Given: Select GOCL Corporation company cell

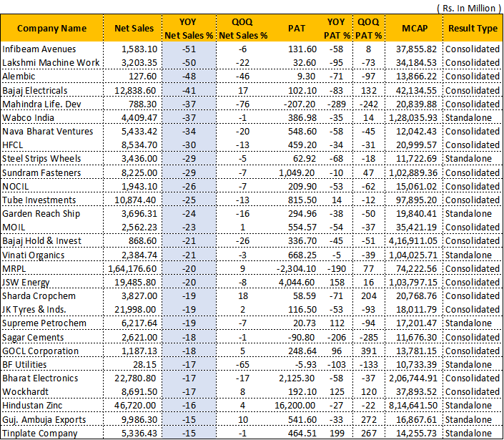Looking at the screenshot, I should (x=41, y=351).
